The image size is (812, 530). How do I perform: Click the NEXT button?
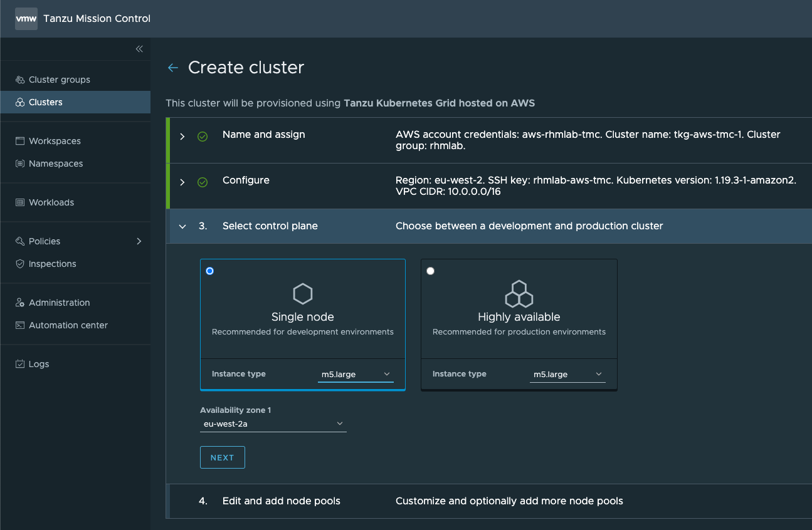[x=223, y=457]
